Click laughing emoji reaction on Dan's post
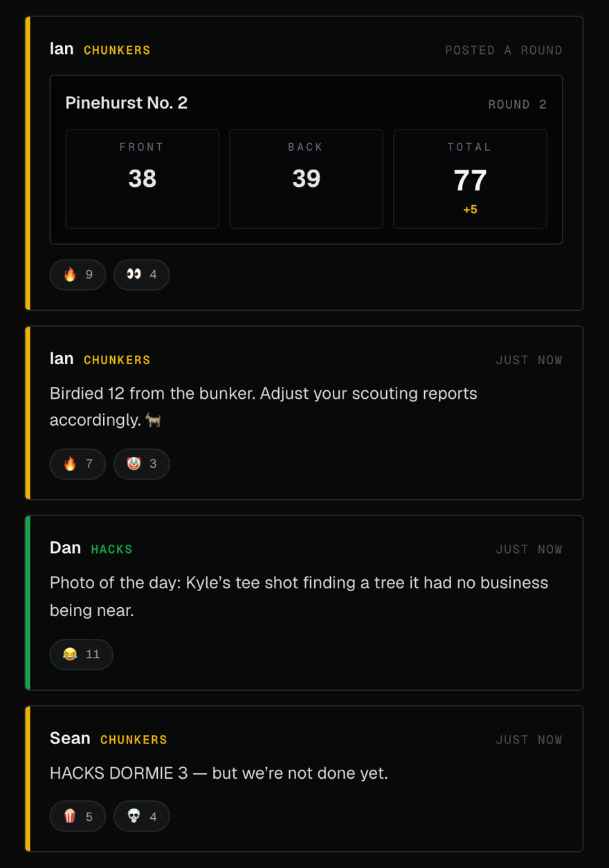Viewport: 609px width, 868px height. coord(81,654)
